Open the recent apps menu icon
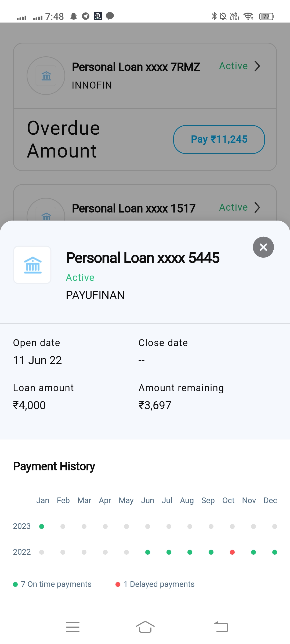The image size is (290, 644). coord(73,627)
